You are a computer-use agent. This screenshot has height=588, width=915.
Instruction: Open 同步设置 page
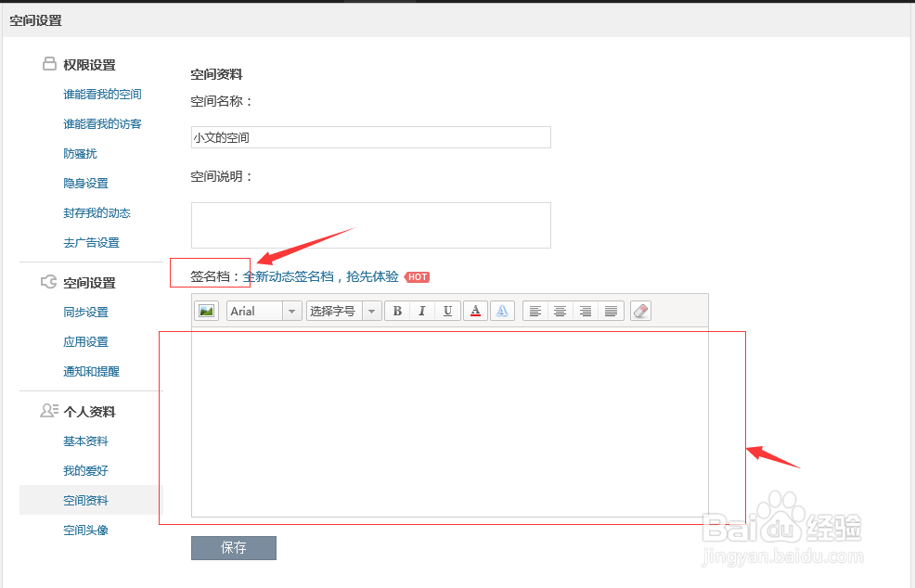85,312
